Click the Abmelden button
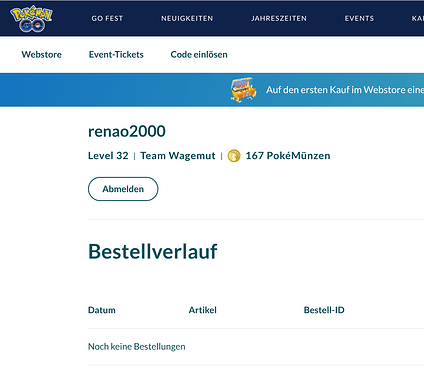The height and width of the screenshot is (375, 424). pos(123,189)
